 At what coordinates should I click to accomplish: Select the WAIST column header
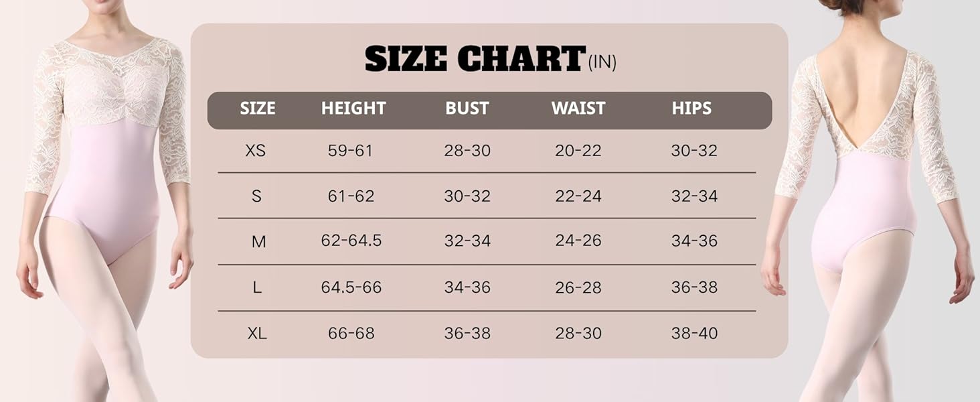(x=578, y=109)
